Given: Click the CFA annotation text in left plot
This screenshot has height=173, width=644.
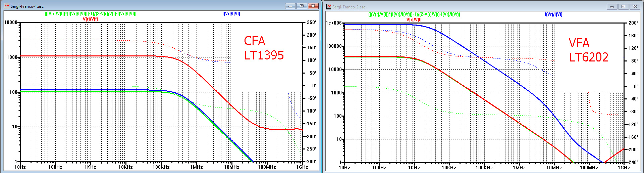Looking at the screenshot, I should (x=255, y=41).
